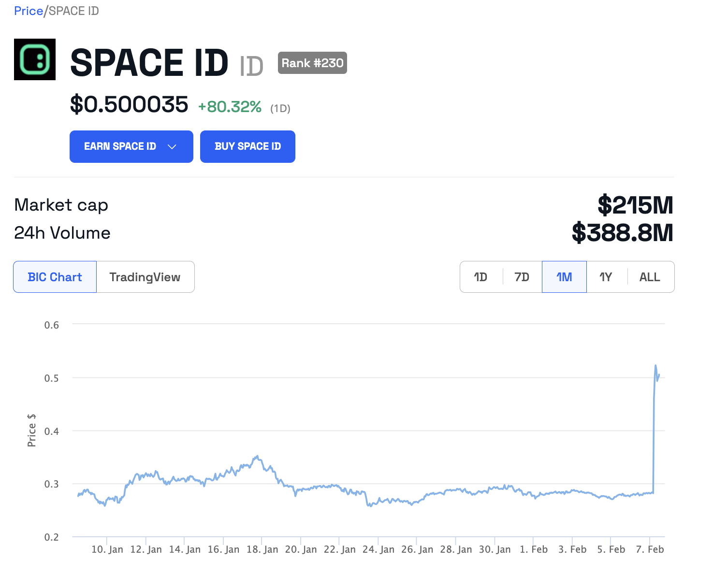Click the $215M market cap value
728x573 pixels.
(635, 205)
